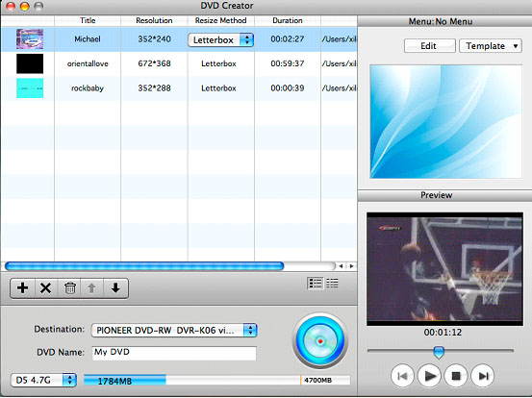Click the 00:59:37 duration cell
532x398 pixels.
click(x=288, y=63)
